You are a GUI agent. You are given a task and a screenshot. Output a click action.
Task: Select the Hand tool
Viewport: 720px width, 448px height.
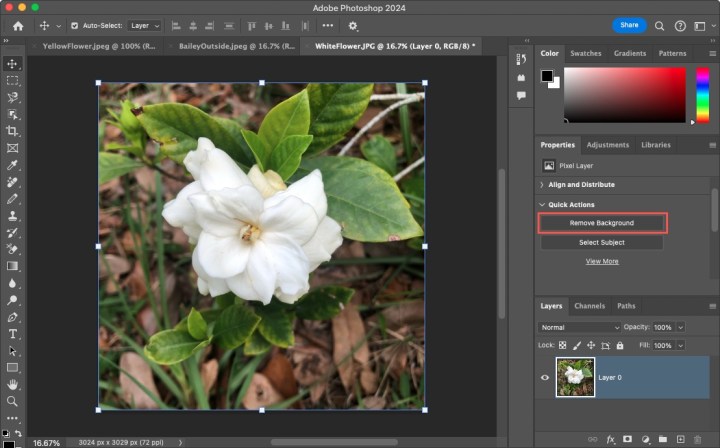coord(12,384)
